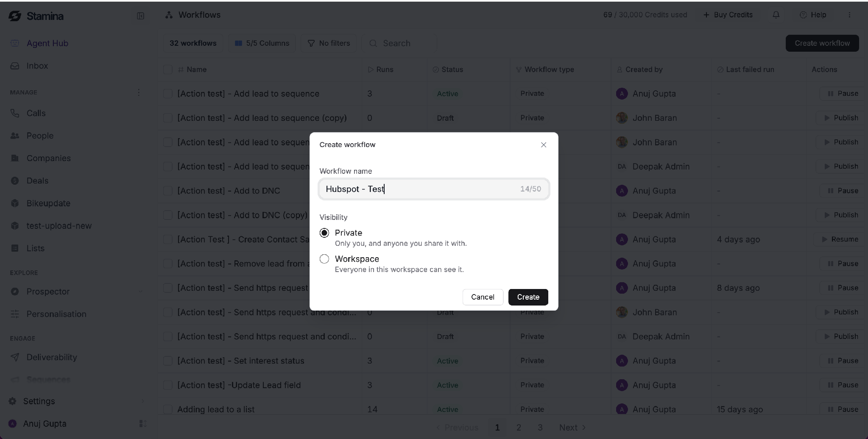868x439 pixels.
Task: Click the Create workflow button in toolbar
Action: coord(822,43)
